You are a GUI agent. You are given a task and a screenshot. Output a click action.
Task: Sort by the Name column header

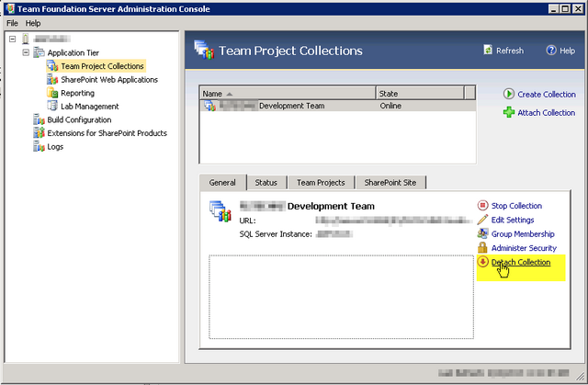288,93
